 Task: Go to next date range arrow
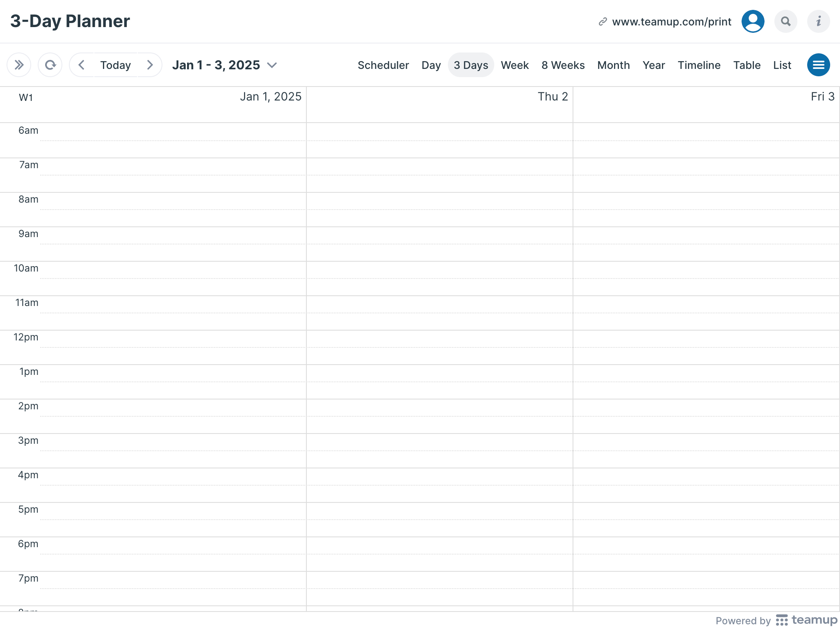150,65
